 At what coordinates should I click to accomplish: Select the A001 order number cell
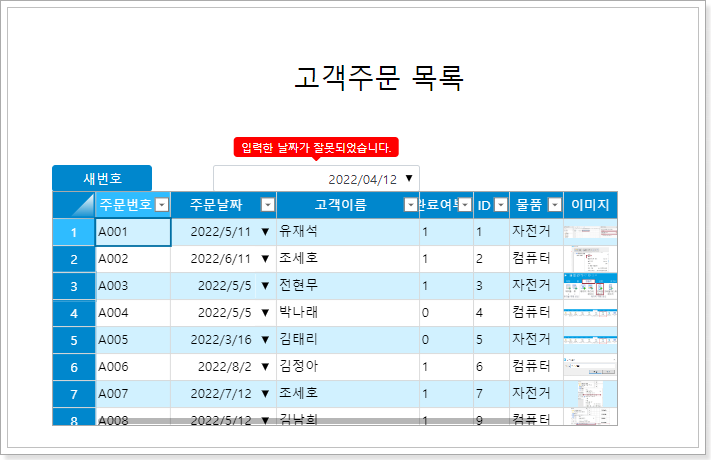pyautogui.click(x=133, y=232)
